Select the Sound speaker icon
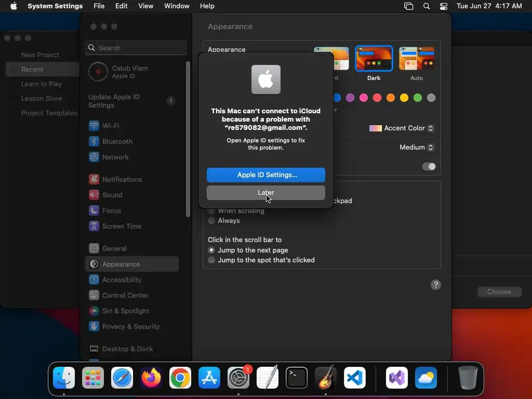Screen dimensions: 532x399 point(94,195)
